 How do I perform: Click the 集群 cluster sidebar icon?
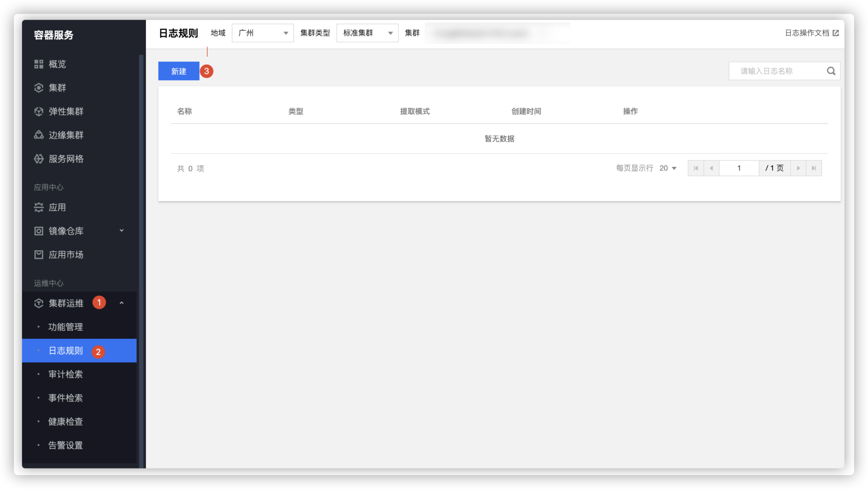point(39,88)
